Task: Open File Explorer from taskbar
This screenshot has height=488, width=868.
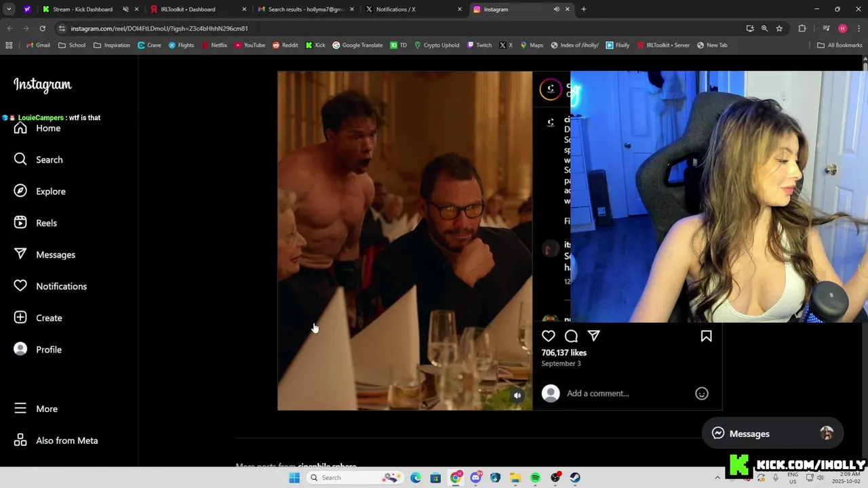Action: coord(515,478)
